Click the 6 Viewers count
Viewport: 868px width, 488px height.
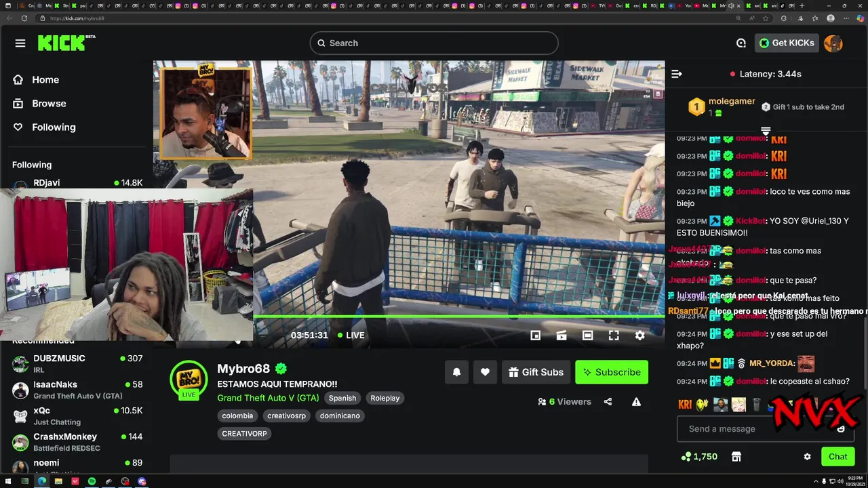coord(564,401)
